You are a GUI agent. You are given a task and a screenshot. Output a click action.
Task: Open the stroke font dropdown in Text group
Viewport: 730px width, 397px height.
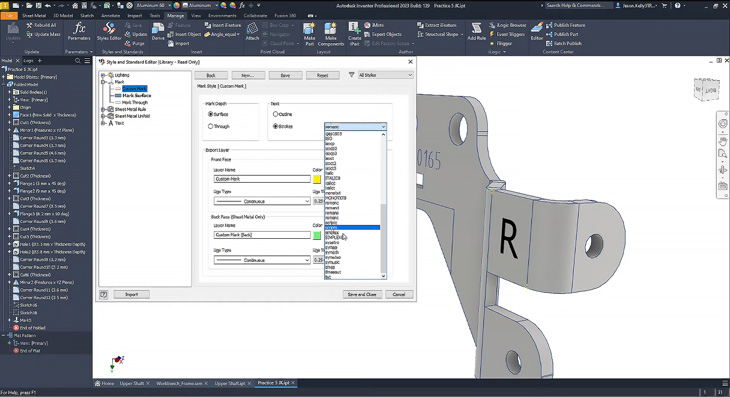pos(355,127)
